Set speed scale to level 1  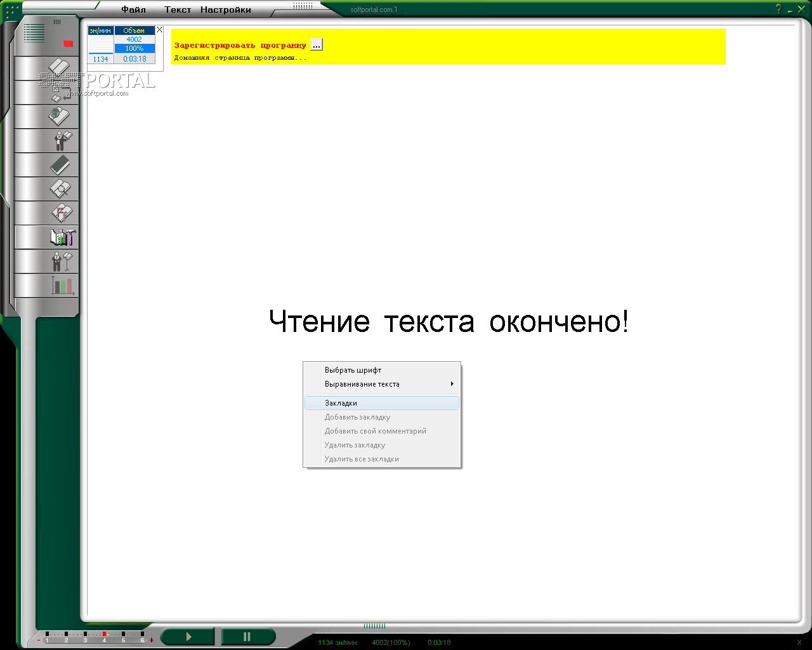[47, 637]
